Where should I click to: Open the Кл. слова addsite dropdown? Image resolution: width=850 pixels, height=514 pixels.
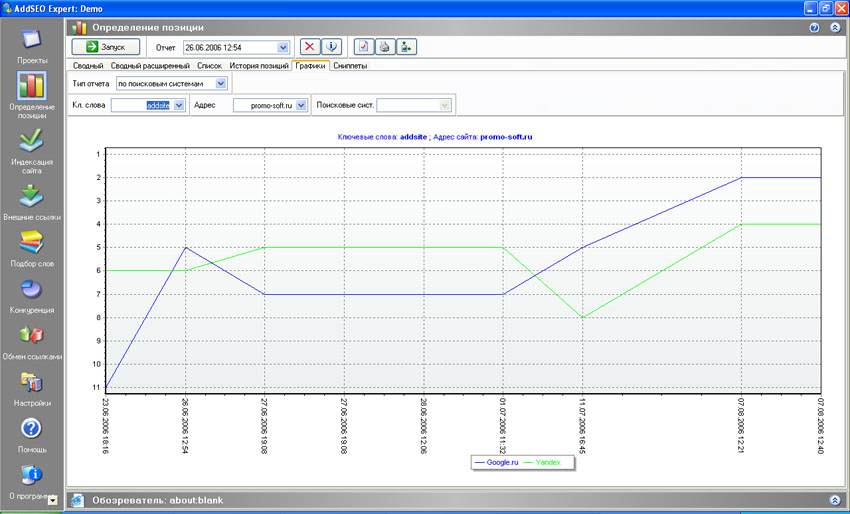[x=179, y=105]
